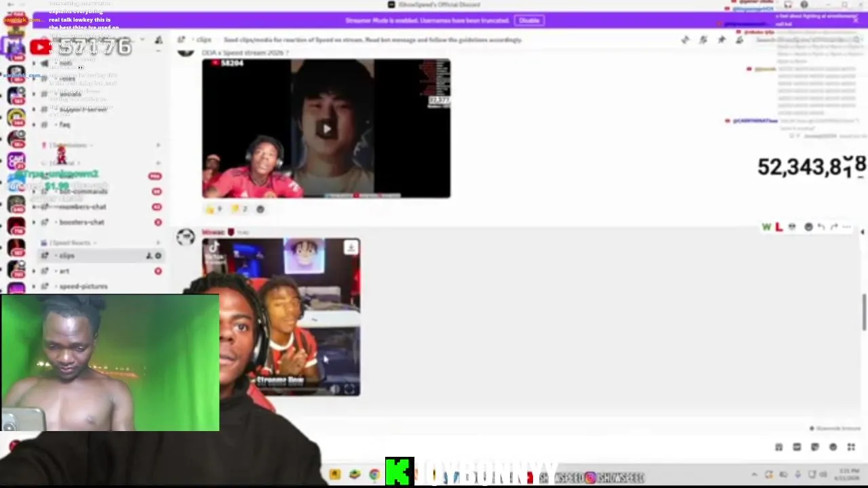868x488 pixels.
Task: Open the apps launcher icon in message bar
Action: tap(851, 447)
